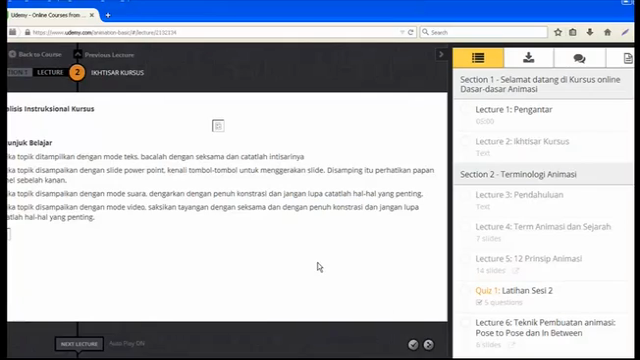Open the downloads tab icon
The width and height of the screenshot is (640, 360).
click(529, 58)
